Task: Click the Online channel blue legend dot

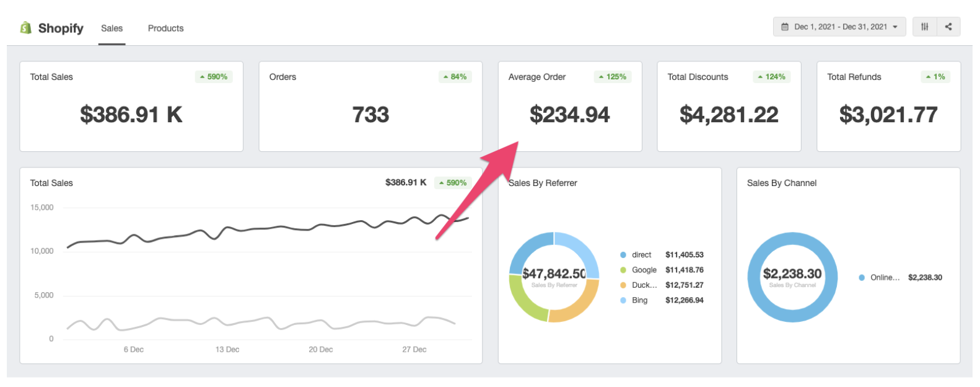Action: coord(862,278)
